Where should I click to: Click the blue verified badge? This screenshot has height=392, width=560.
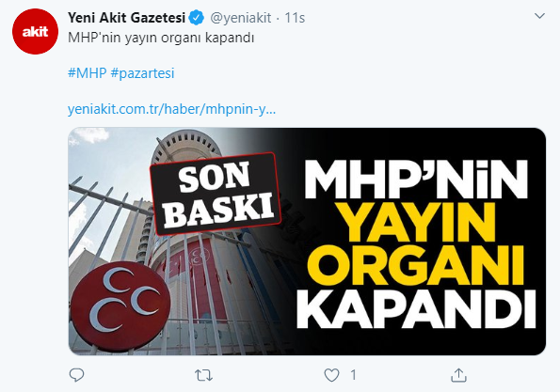click(x=196, y=18)
